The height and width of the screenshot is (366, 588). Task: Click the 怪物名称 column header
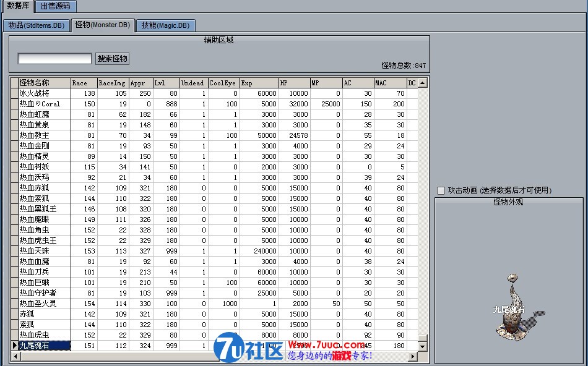tap(45, 83)
